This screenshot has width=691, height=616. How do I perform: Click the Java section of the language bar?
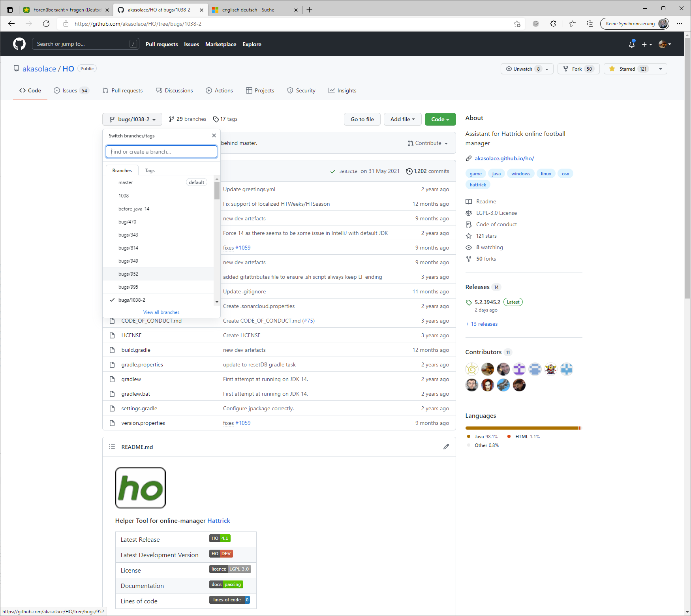click(x=513, y=428)
